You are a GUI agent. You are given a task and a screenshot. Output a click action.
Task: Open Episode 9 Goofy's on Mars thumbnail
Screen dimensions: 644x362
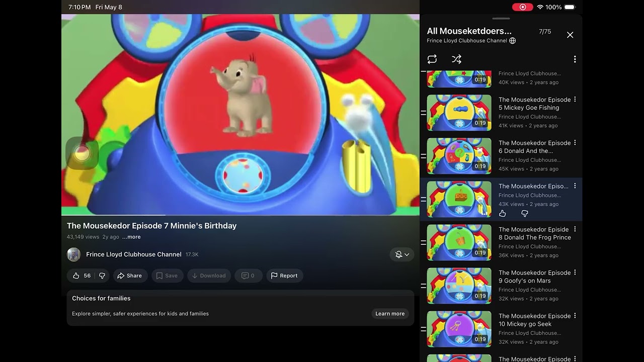coord(459,286)
